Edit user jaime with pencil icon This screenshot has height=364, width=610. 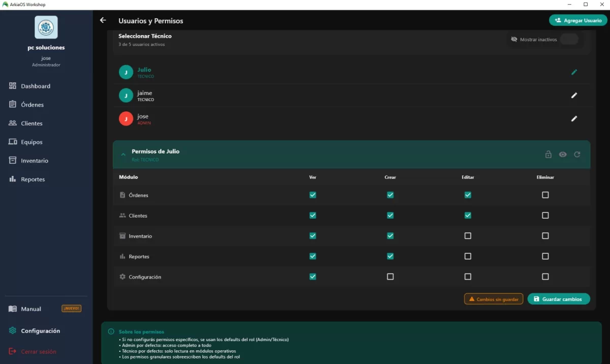[x=574, y=95]
